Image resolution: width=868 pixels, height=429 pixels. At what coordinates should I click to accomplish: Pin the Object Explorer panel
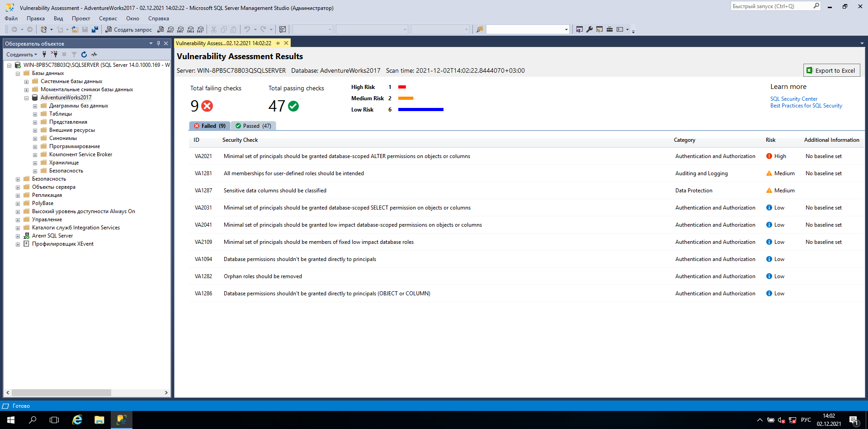click(158, 43)
